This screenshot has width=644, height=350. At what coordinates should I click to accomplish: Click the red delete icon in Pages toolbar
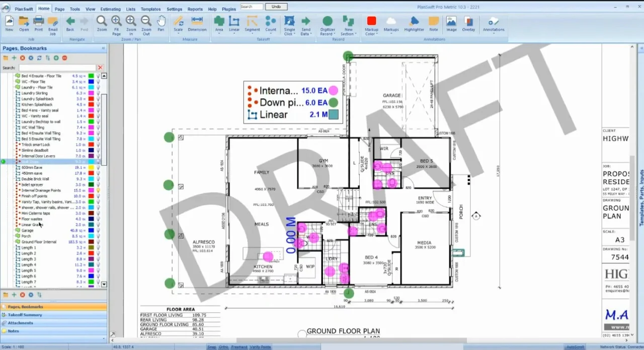point(22,58)
